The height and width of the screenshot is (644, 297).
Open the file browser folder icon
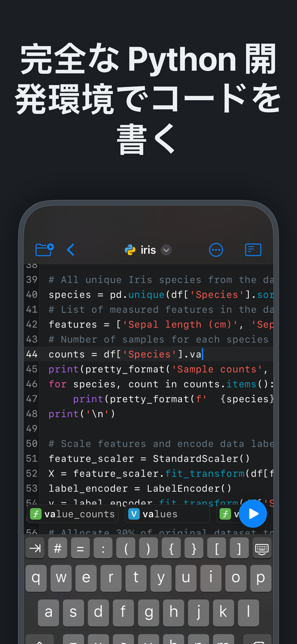44,249
